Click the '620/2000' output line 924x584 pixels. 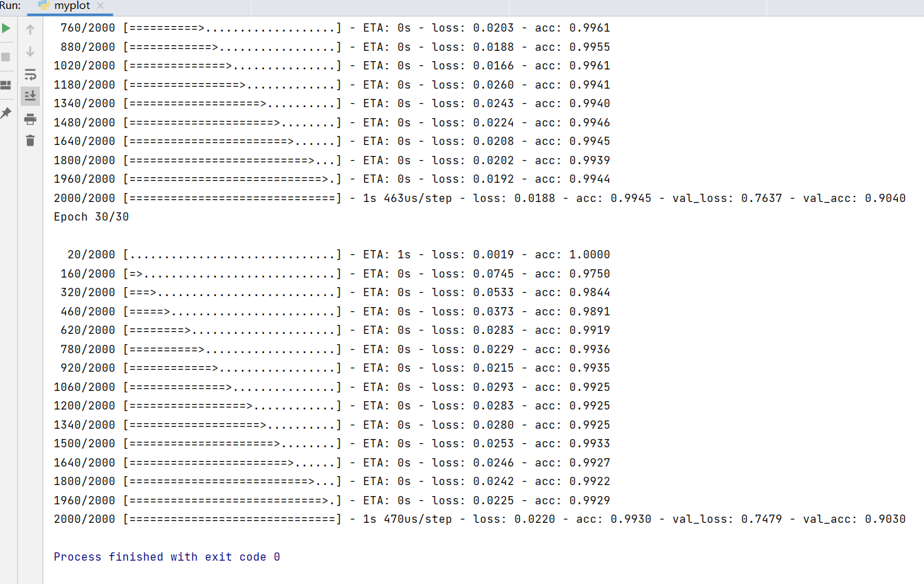pyautogui.click(x=335, y=330)
